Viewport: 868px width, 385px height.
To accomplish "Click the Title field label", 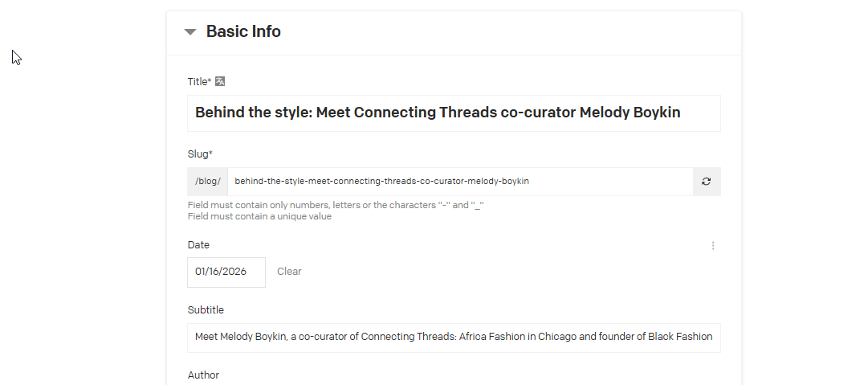I will point(199,82).
